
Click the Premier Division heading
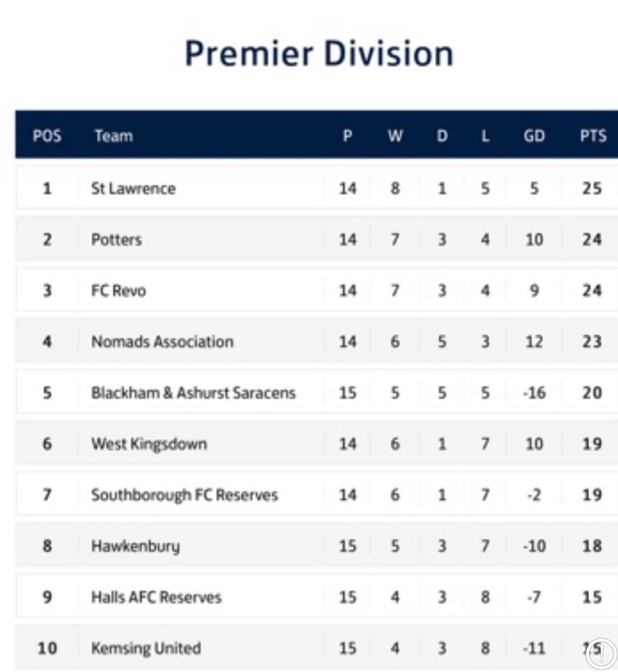(x=319, y=53)
